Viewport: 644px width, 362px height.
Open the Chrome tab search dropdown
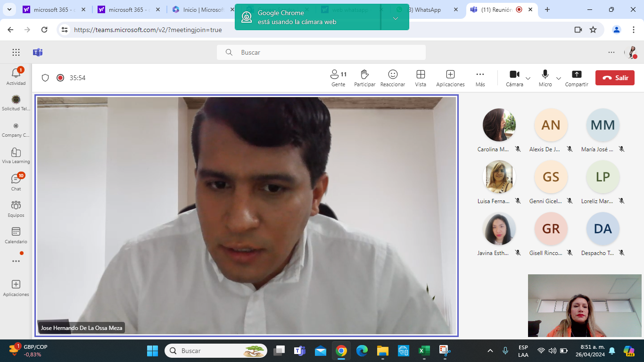[10, 9]
